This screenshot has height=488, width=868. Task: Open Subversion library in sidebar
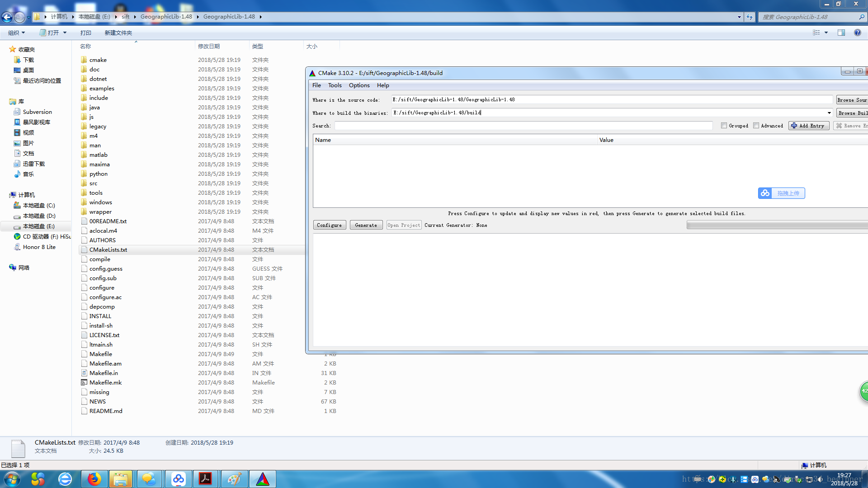(37, 112)
